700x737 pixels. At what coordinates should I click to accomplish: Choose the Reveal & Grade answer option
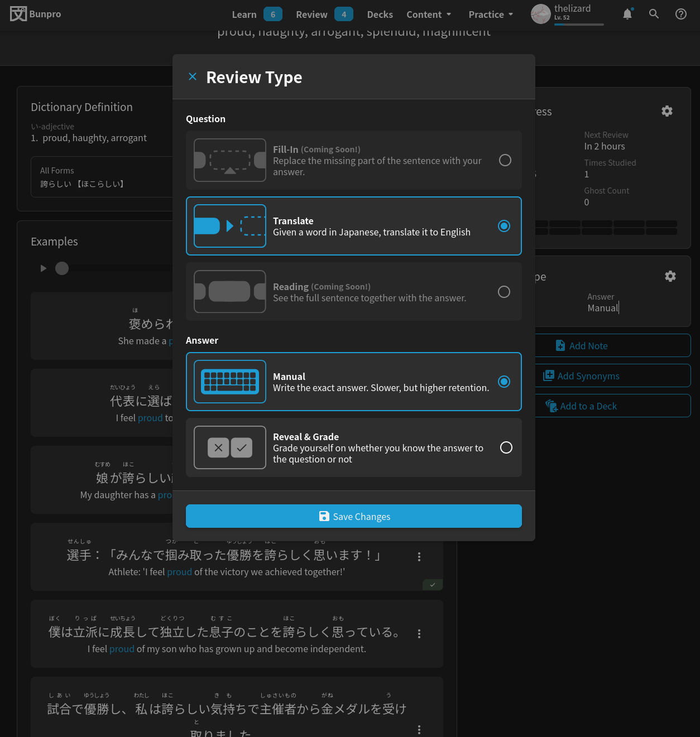point(506,448)
